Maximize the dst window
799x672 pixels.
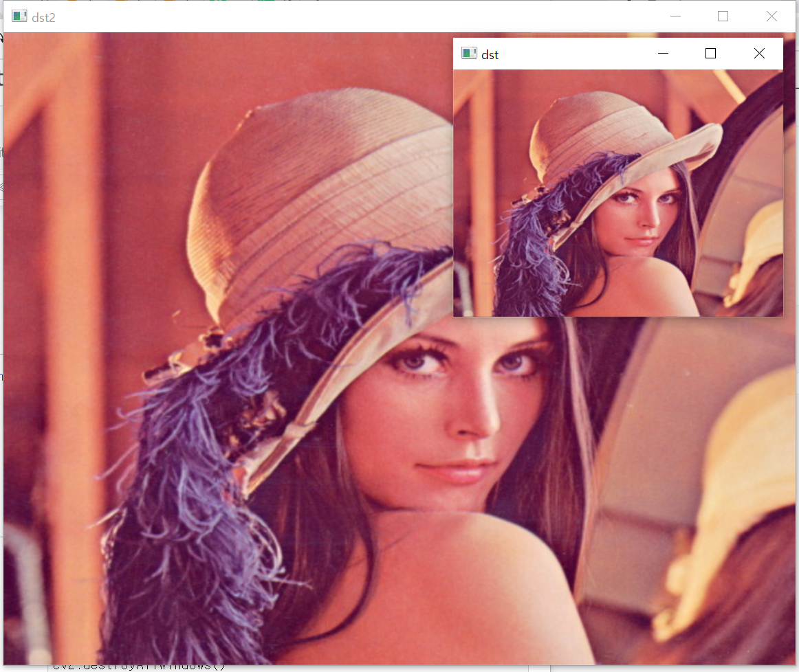click(x=710, y=54)
